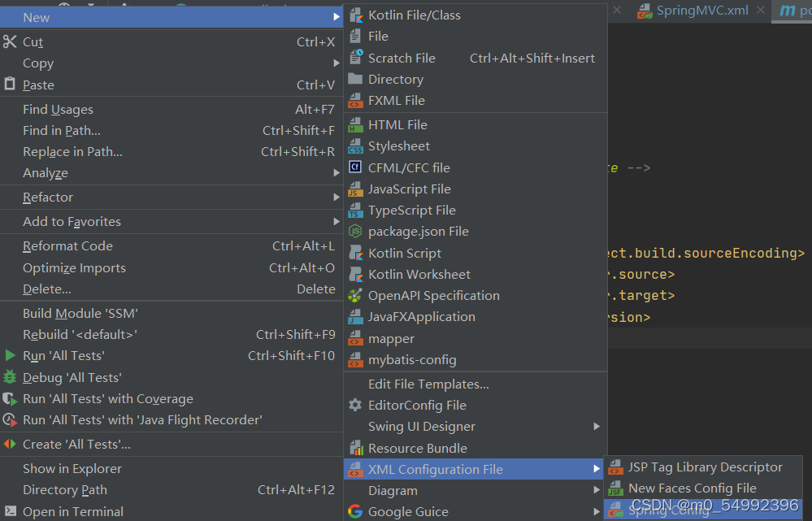The image size is (812, 521).
Task: Click the TypeScript File icon
Action: tap(355, 211)
